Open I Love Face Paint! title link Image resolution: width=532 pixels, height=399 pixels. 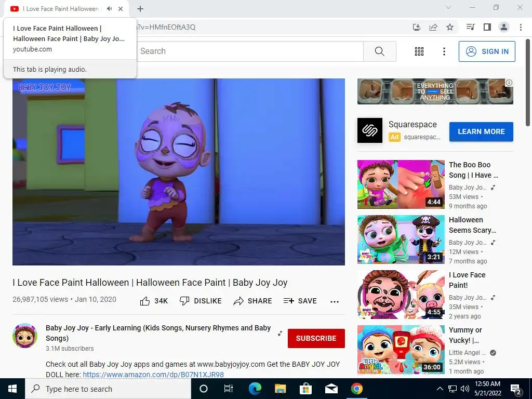click(467, 280)
